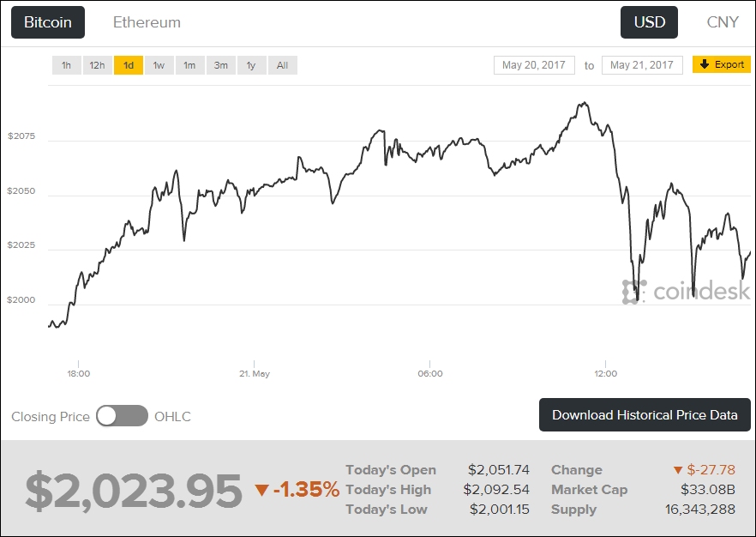The height and width of the screenshot is (537, 756).
Task: Click the Export download arrow icon
Action: [x=705, y=64]
